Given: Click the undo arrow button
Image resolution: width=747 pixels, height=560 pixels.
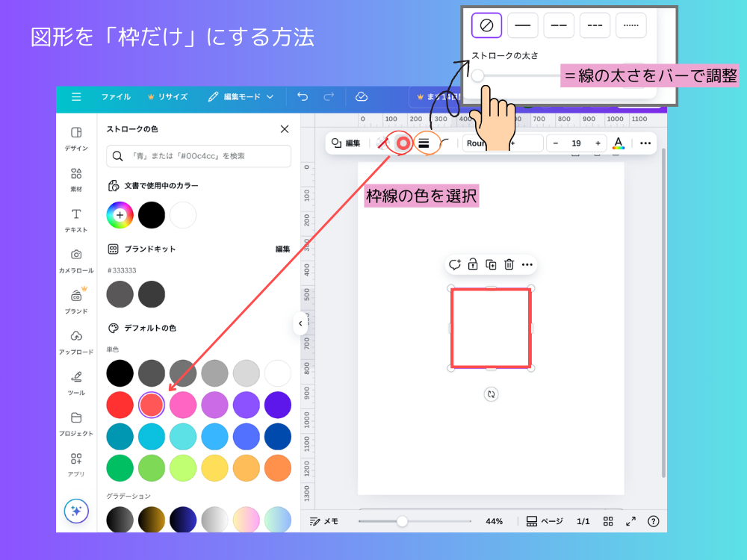Looking at the screenshot, I should 303,96.
